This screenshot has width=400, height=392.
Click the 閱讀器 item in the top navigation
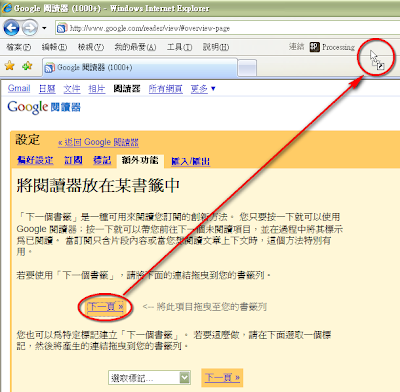click(127, 88)
